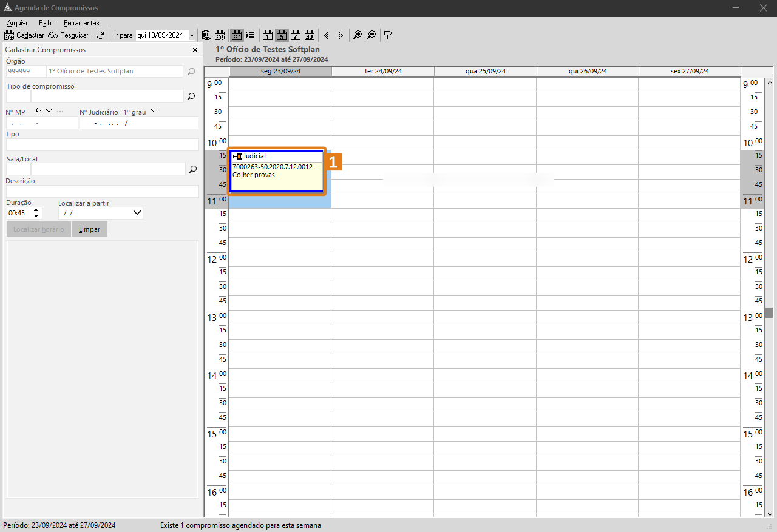Select the 7-day week view icon
The height and width of the screenshot is (532, 777).
tap(296, 35)
